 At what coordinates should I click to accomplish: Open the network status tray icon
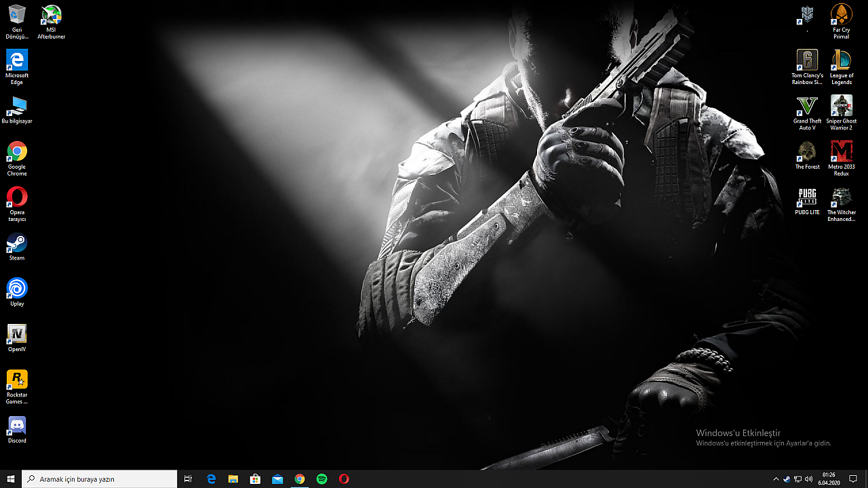pyautogui.click(x=797, y=479)
